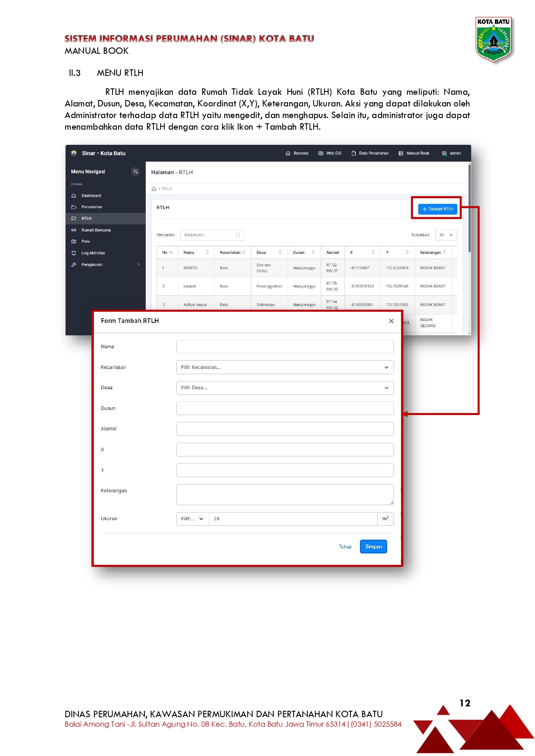Click the + Tambah RTLH button
The width and height of the screenshot is (535, 756).
[x=437, y=209]
